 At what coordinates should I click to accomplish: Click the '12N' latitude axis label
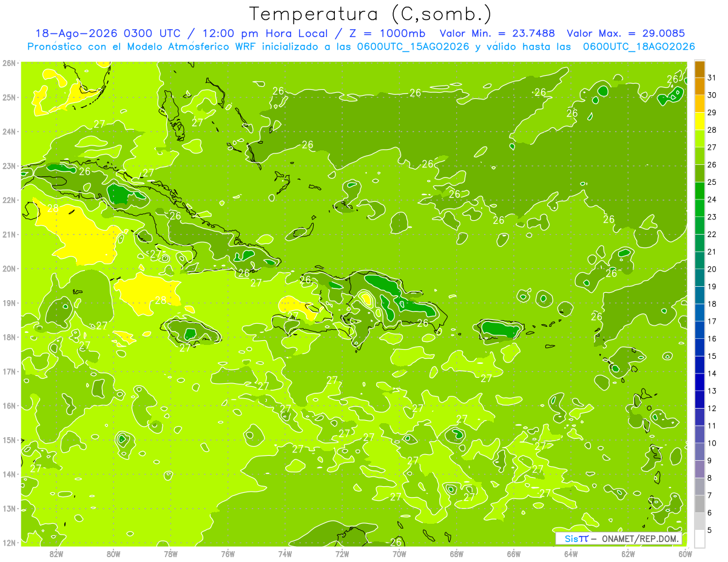pos(9,543)
